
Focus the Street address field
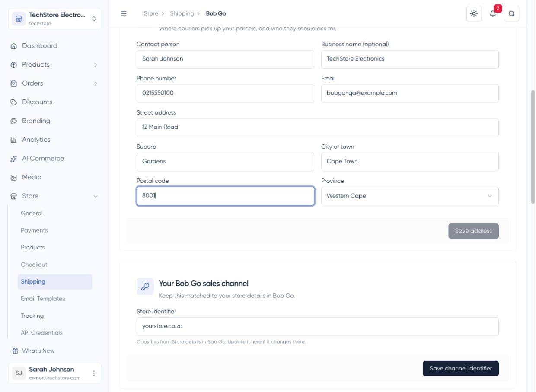click(318, 127)
